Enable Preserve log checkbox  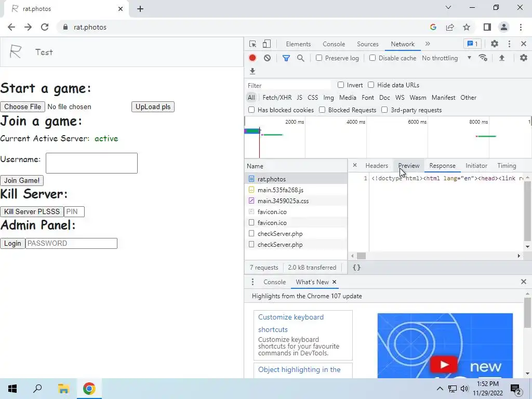click(319, 58)
